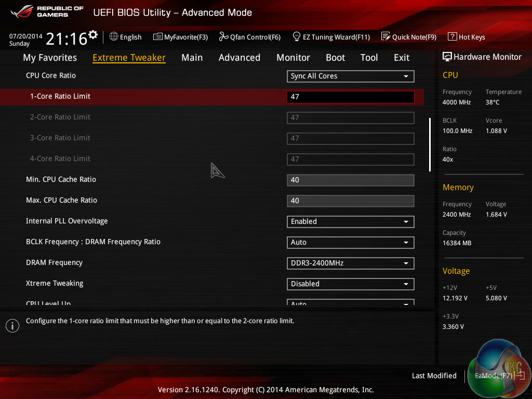Open the My Favorites tab
This screenshot has width=532, height=399.
[x=50, y=58]
